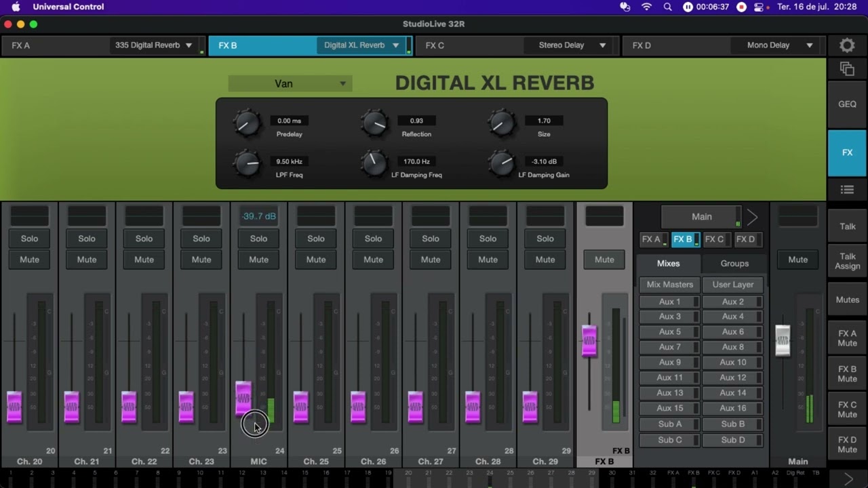This screenshot has width=868, height=488.
Task: Select the Sub D mix
Action: click(732, 440)
